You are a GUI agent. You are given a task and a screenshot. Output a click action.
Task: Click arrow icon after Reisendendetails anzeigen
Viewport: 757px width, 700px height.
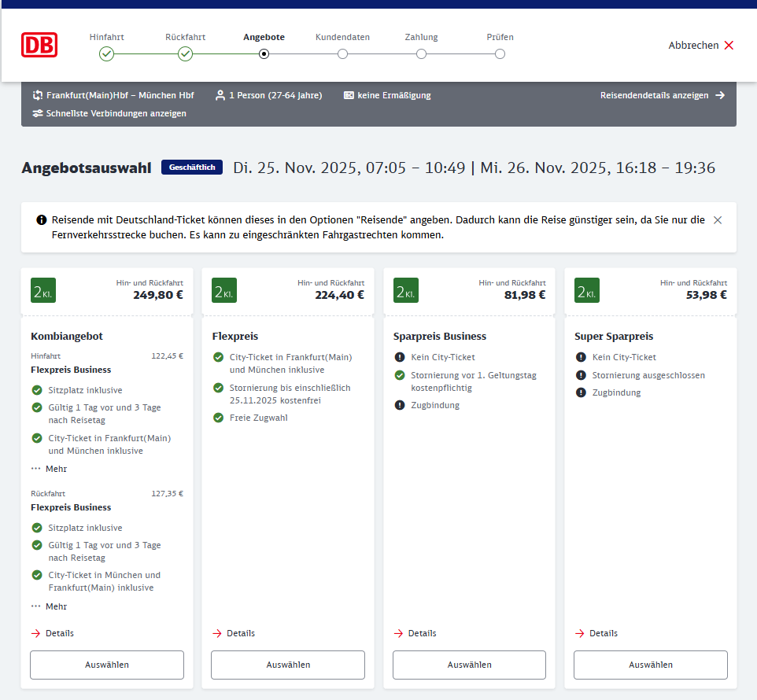coord(720,95)
